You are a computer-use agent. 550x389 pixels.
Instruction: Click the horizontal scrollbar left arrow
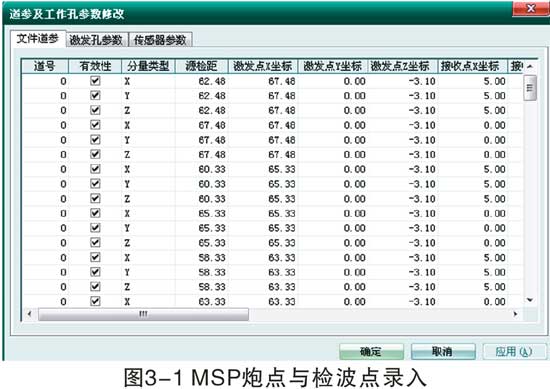(29, 314)
